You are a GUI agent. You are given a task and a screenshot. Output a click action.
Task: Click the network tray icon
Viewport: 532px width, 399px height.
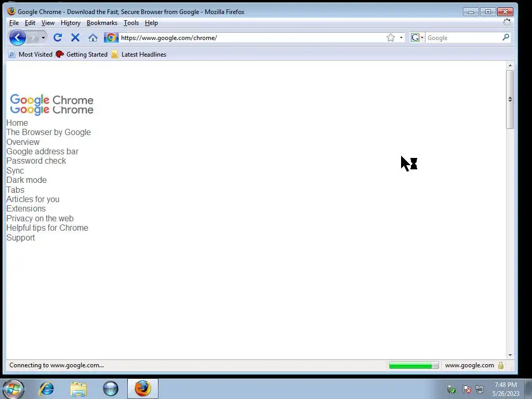pyautogui.click(x=480, y=390)
